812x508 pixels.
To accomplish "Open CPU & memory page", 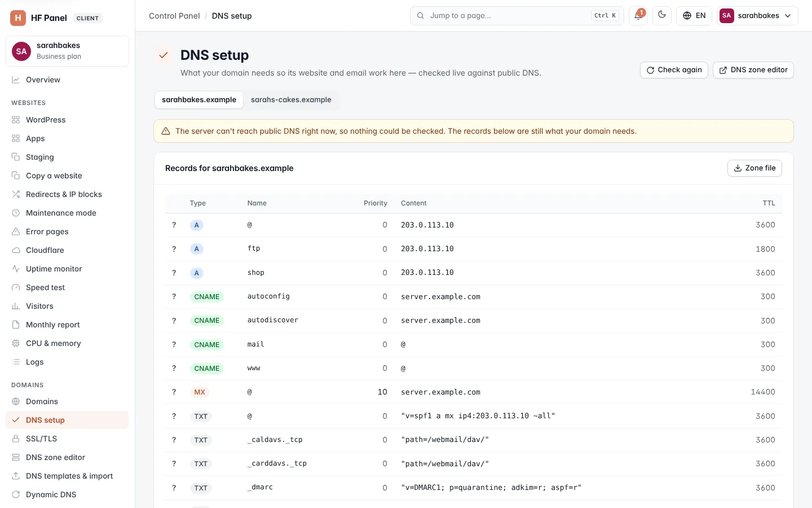I will point(67,343).
